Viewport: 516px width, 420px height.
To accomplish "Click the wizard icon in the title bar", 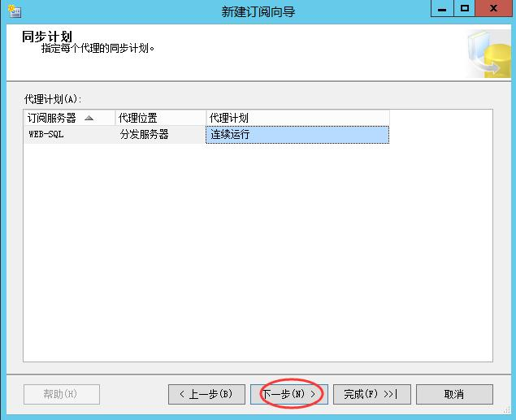I will [14, 11].
